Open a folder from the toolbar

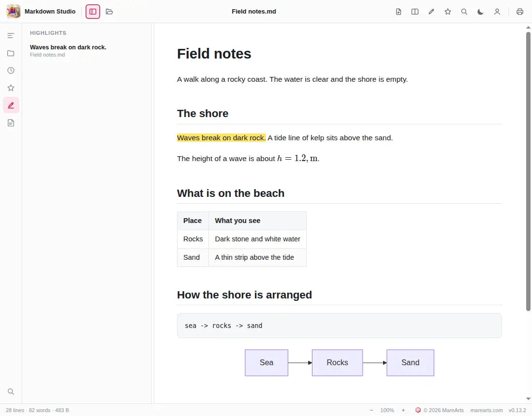point(109,12)
